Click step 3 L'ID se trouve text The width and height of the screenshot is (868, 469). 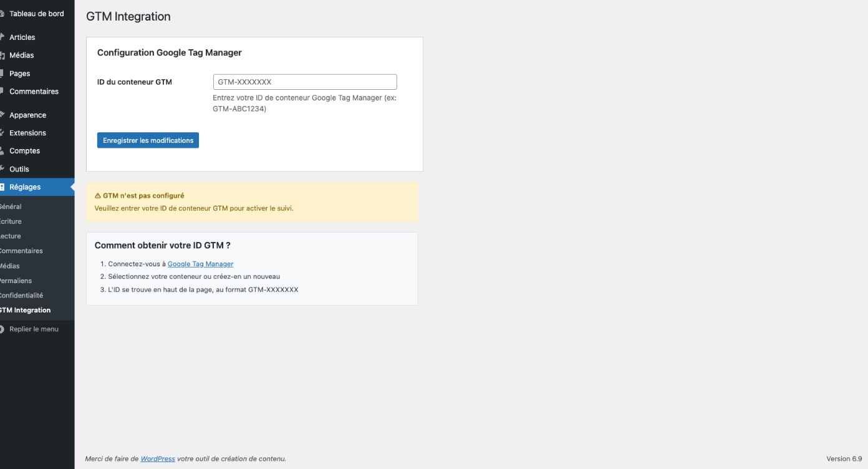point(203,289)
